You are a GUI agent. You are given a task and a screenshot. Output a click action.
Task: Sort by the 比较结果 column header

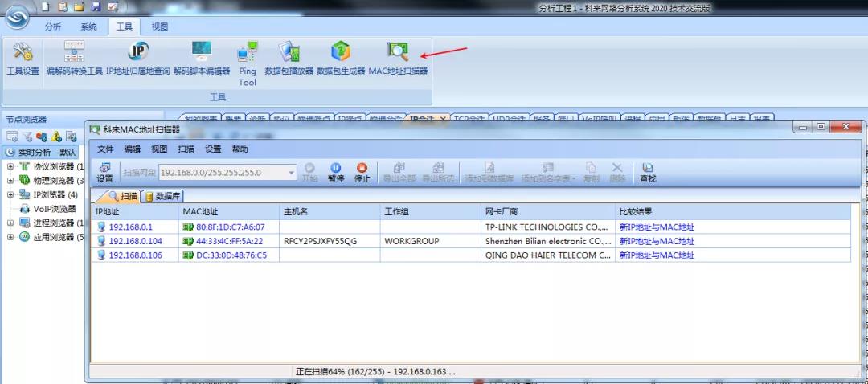coord(733,212)
